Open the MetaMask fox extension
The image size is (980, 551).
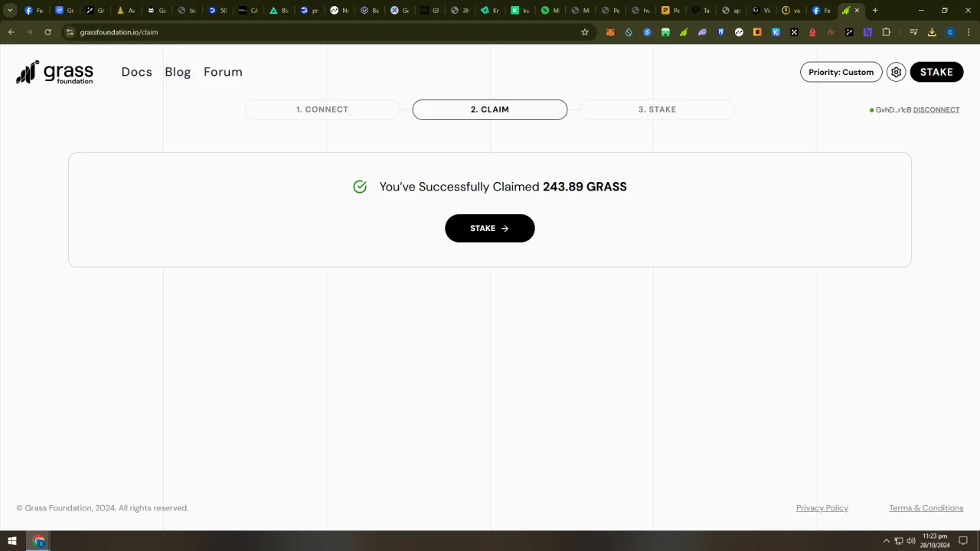click(x=610, y=32)
